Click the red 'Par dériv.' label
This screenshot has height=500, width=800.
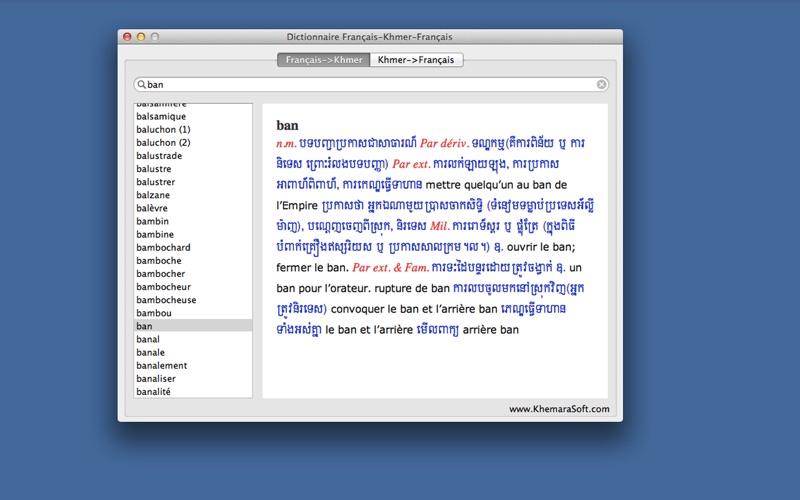pos(444,144)
